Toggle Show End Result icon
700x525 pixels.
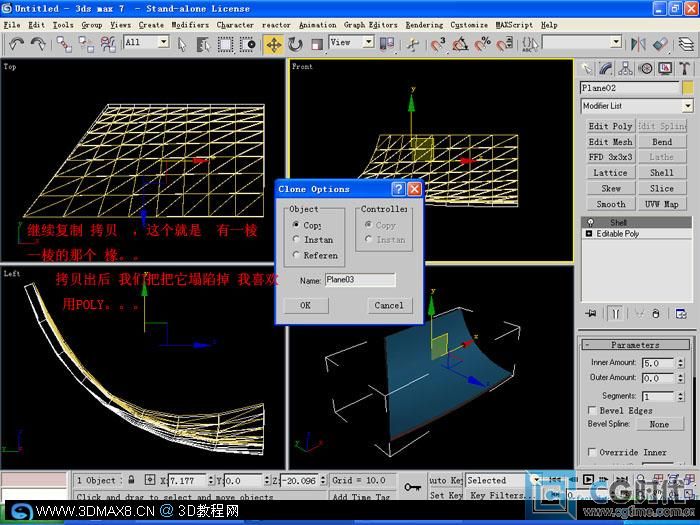(616, 314)
